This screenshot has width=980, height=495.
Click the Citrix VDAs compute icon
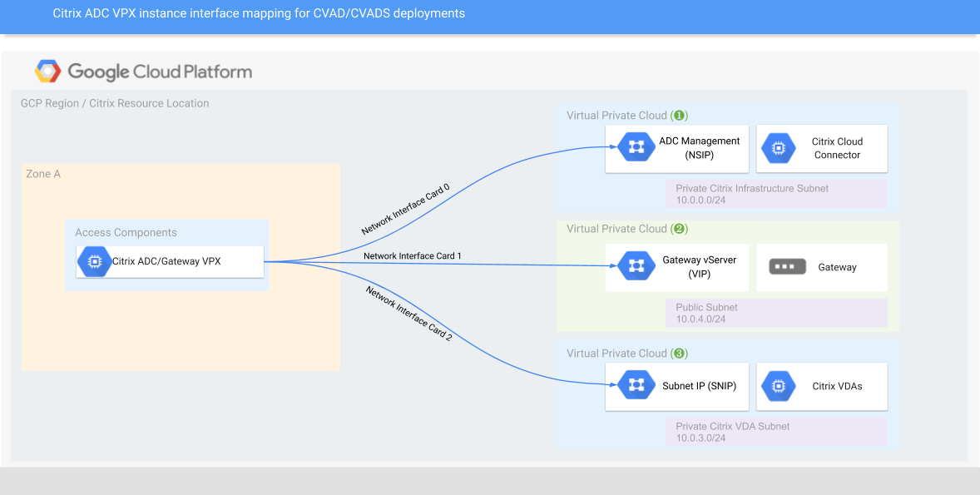(778, 386)
